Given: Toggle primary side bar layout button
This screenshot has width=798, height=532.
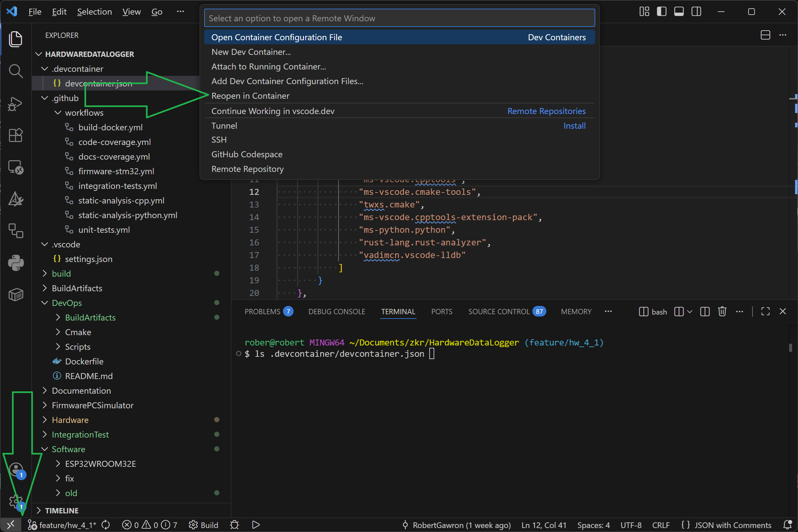Looking at the screenshot, I should click(661, 12).
